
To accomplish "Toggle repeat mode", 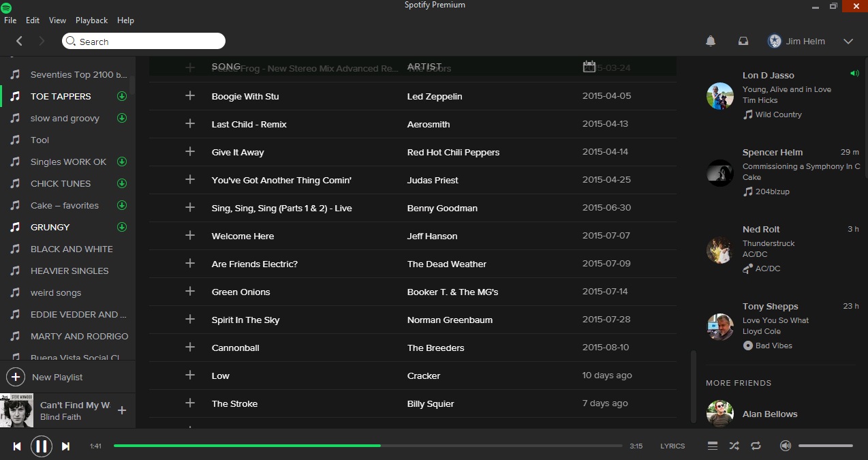I will coord(756,446).
